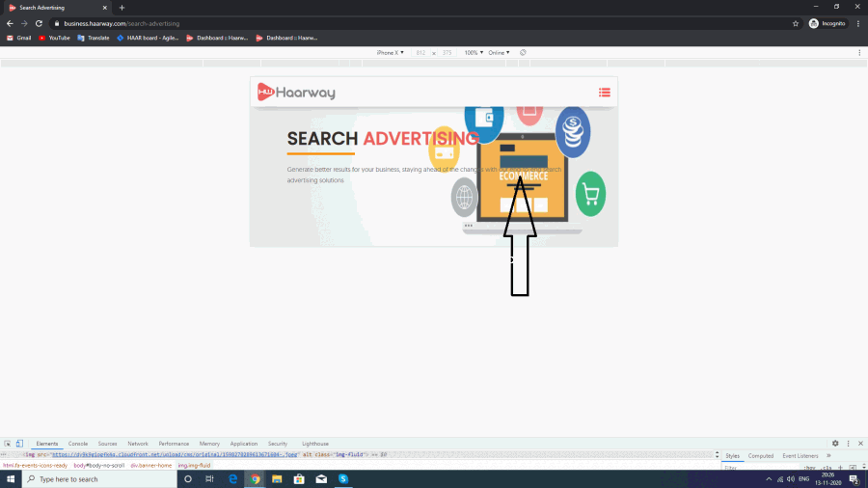The image size is (868, 488).
Task: Open the HAAR board bookmark
Action: [x=151, y=38]
